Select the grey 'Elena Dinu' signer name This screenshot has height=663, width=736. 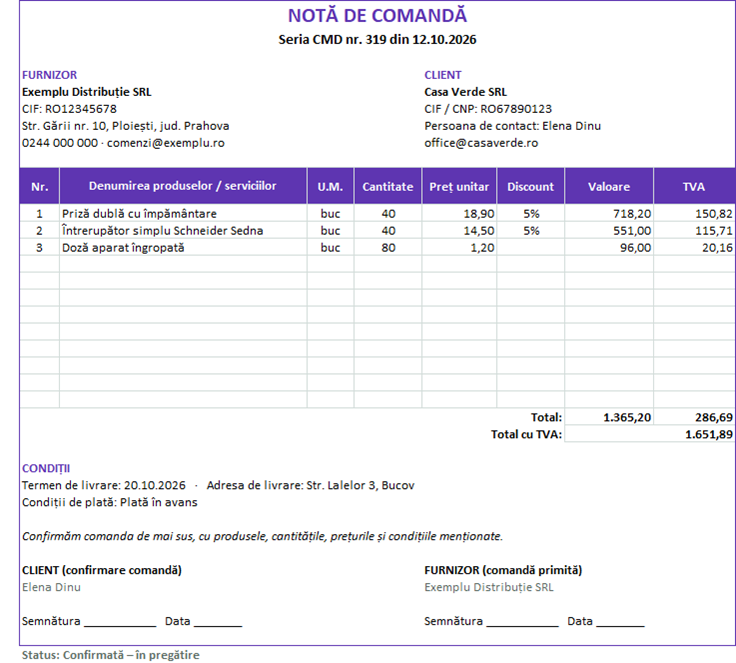[x=51, y=587]
